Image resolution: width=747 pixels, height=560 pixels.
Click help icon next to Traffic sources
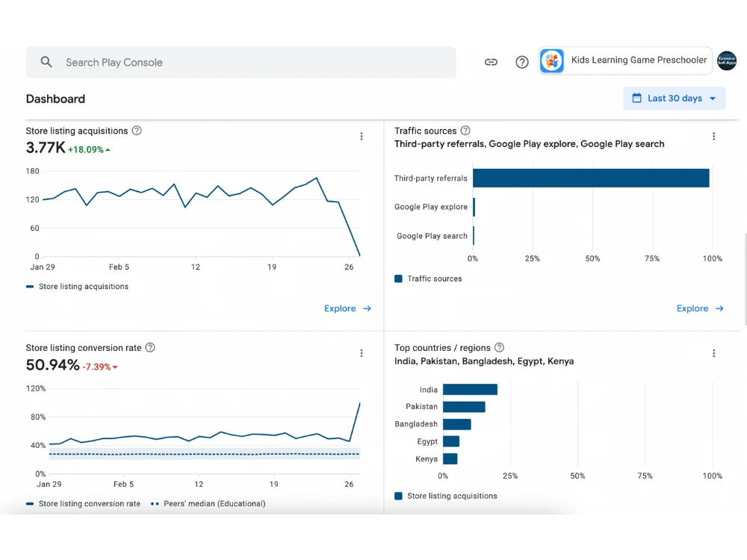465,131
